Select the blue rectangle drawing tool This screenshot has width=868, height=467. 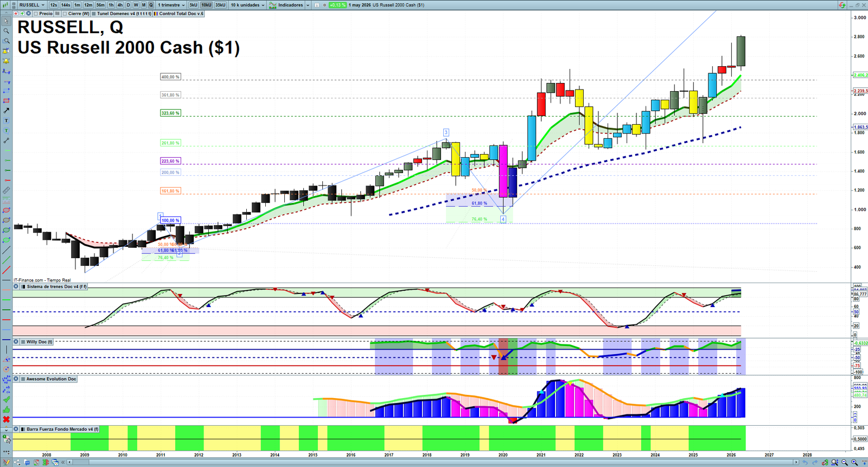pyautogui.click(x=6, y=91)
